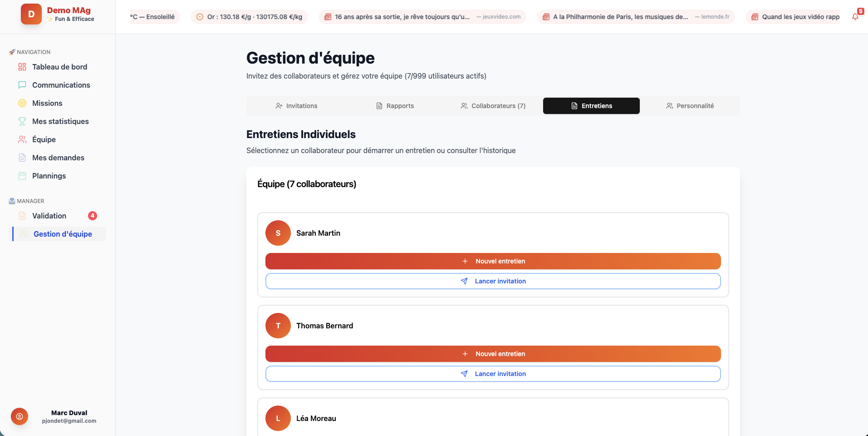Open the Rapports tab
Screen dimensions: 868x436
pyautogui.click(x=395, y=106)
